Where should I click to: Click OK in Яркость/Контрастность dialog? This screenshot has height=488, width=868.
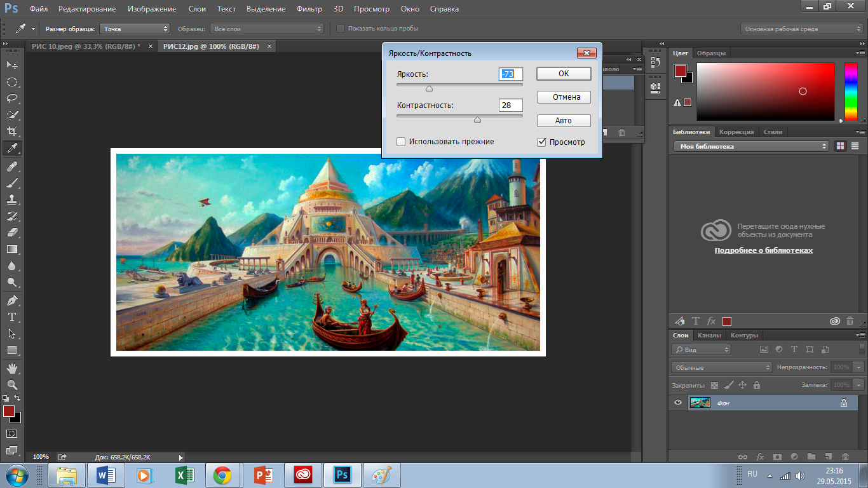564,74
